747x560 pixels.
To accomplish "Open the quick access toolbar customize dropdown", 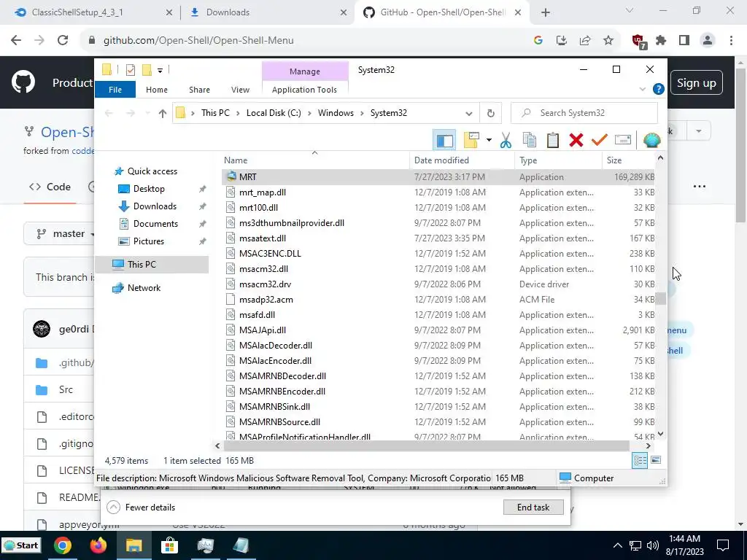I will click(160, 71).
